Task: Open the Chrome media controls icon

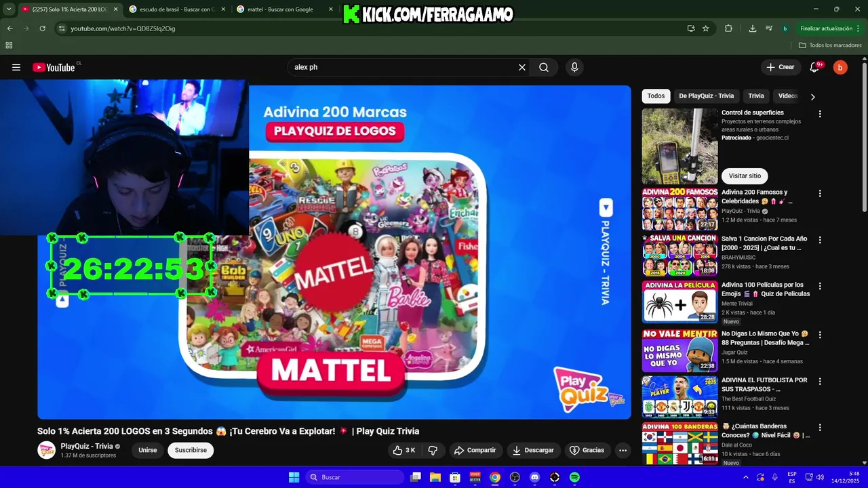Action: click(x=769, y=28)
